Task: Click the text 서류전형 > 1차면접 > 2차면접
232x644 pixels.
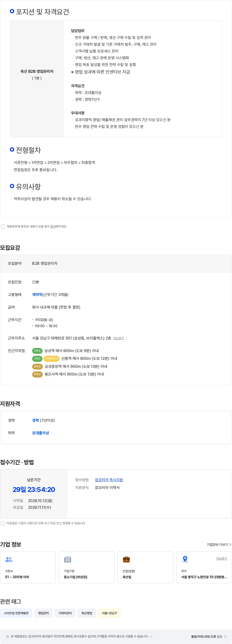Action: click(37, 163)
